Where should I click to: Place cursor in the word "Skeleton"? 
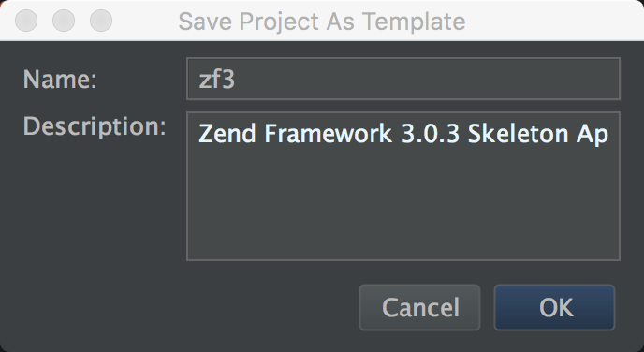point(518,134)
